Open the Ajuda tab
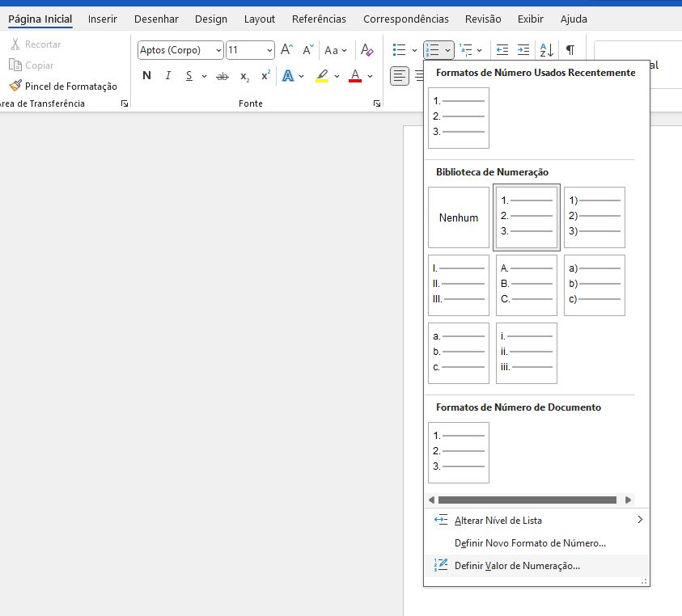 574,19
